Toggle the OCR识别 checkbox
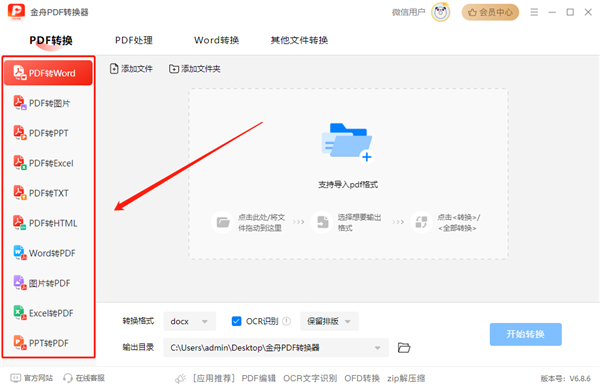Image resolution: width=600 pixels, height=390 pixels. point(236,321)
